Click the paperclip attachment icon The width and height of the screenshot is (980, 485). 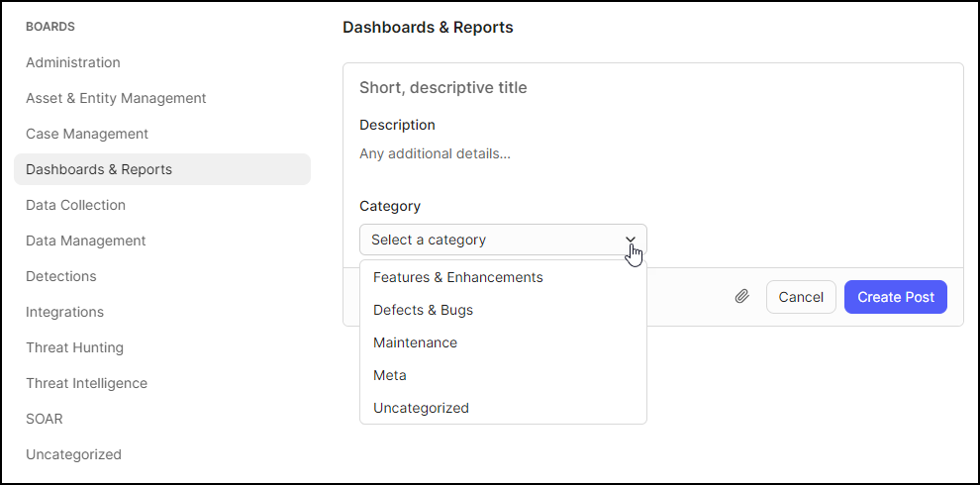pos(741,296)
